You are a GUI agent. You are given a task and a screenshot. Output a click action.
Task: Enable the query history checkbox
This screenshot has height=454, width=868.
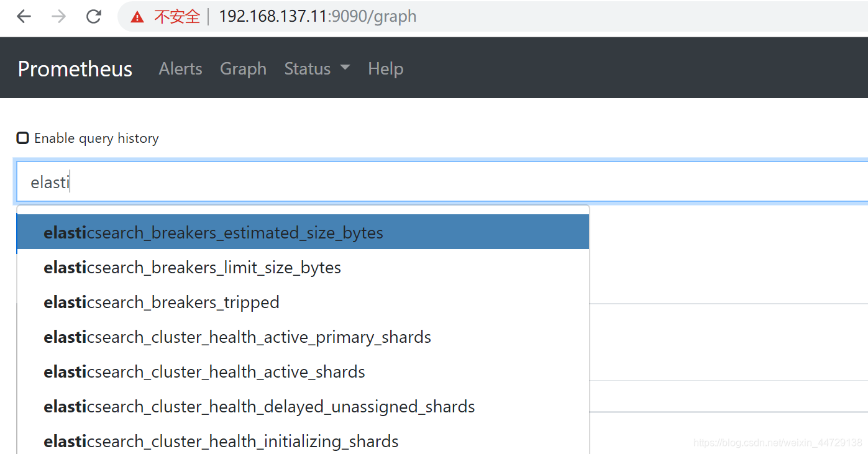tap(22, 138)
